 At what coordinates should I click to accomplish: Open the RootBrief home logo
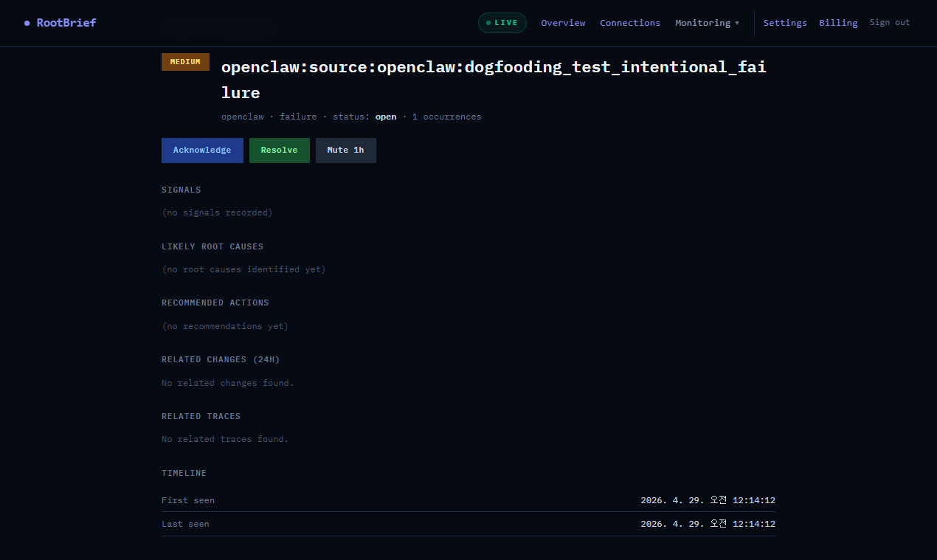(x=60, y=23)
